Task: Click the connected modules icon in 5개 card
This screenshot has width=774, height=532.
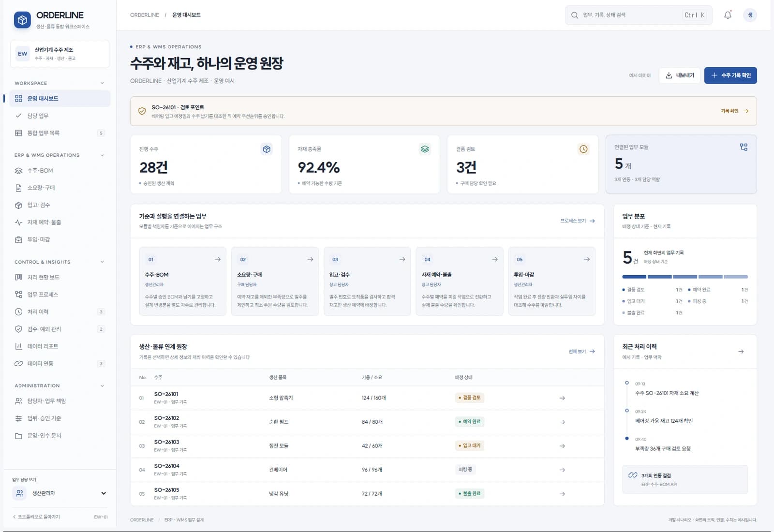Action: tap(744, 147)
